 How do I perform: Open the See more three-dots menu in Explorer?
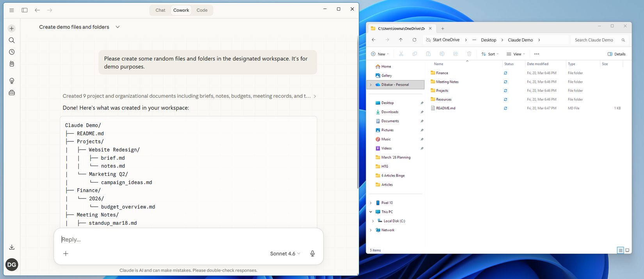[x=537, y=54]
